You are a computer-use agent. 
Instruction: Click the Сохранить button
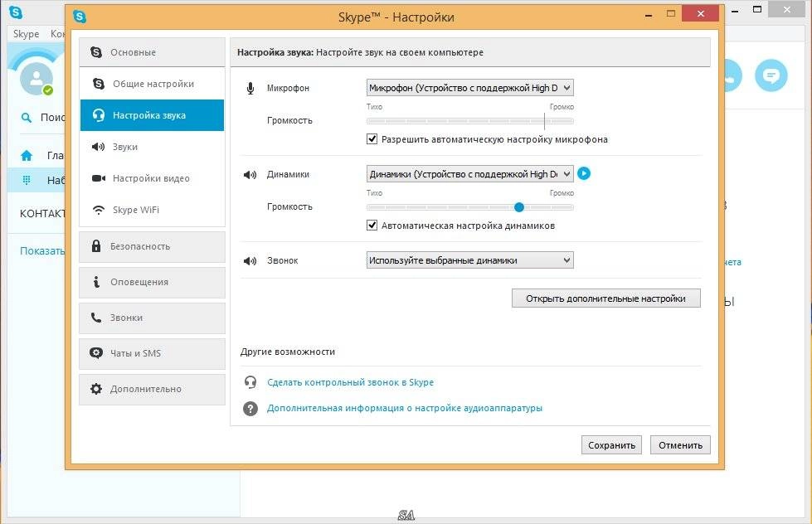click(x=611, y=445)
